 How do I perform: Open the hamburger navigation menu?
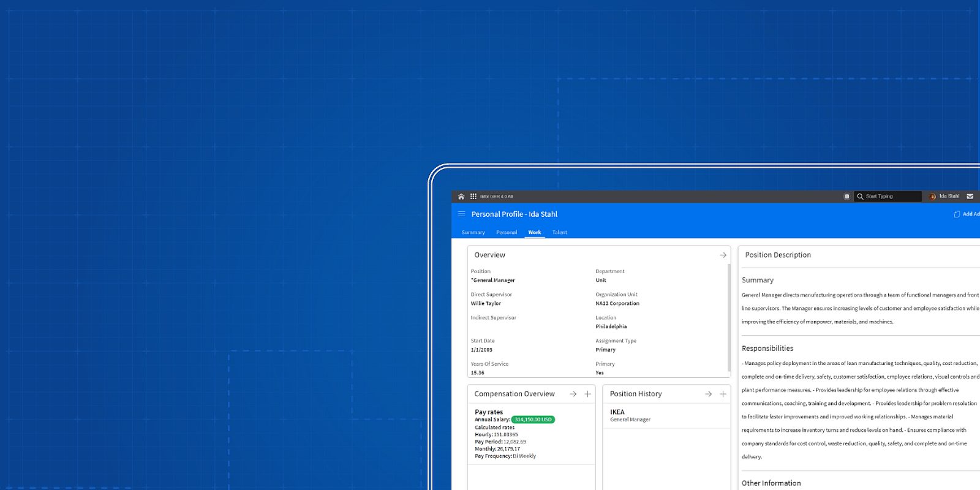coord(461,214)
